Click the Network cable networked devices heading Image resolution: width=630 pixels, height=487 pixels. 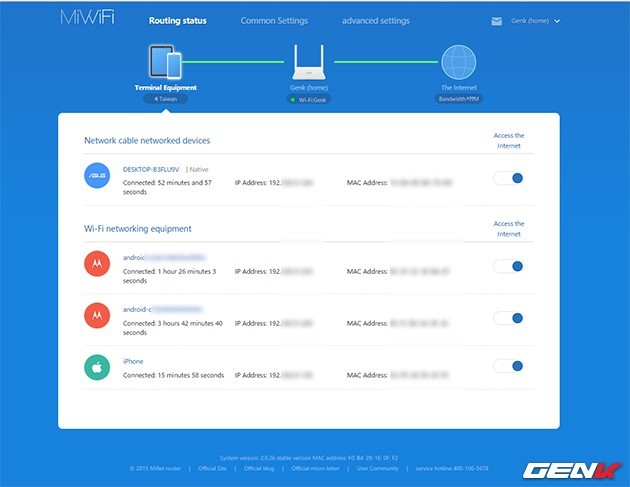click(147, 141)
